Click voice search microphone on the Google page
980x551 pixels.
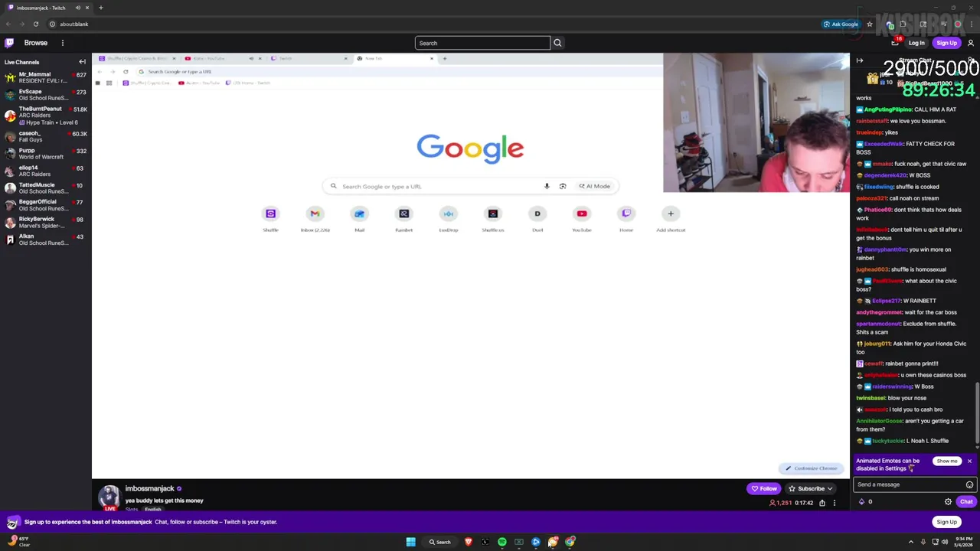tap(547, 186)
